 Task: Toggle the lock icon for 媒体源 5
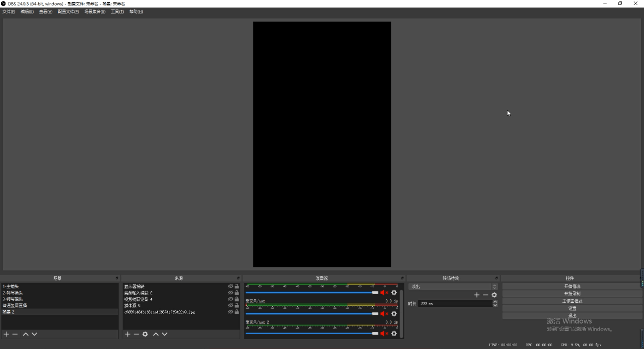click(x=237, y=305)
